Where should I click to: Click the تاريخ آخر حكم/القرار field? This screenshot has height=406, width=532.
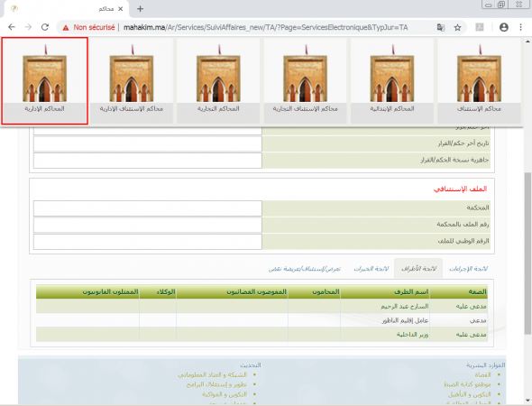(x=148, y=143)
